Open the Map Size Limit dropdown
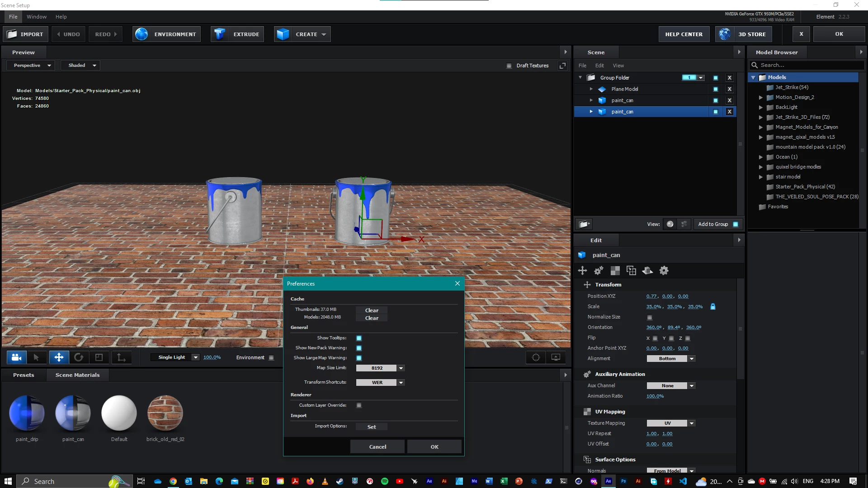Screen dimensions: 868x488 [401, 368]
